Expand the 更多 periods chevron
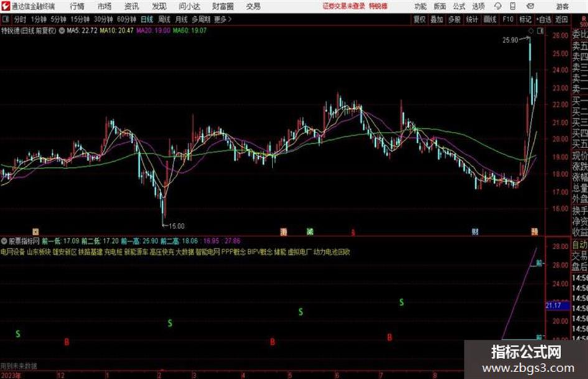Screen dimensions: 588x379 (223, 19)
